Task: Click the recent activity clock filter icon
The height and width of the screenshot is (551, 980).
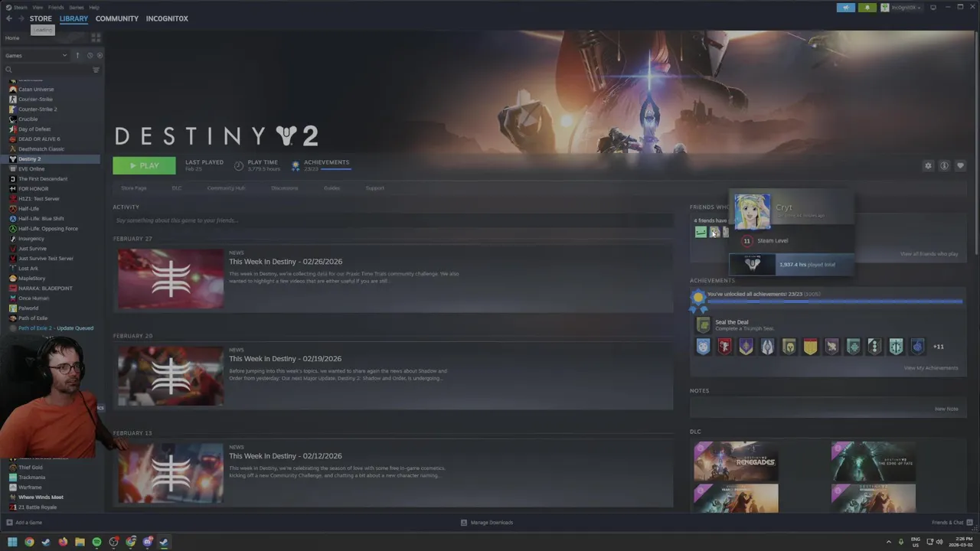Action: click(x=90, y=55)
